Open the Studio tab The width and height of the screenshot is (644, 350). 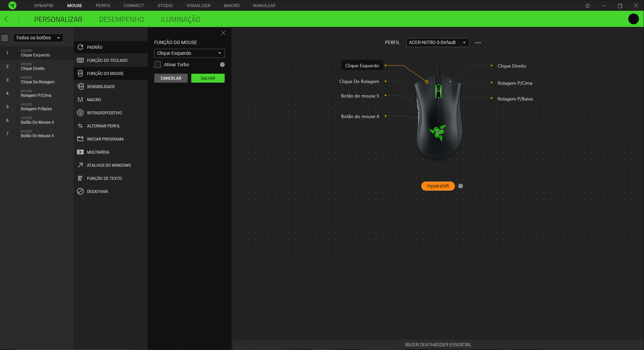pyautogui.click(x=165, y=6)
